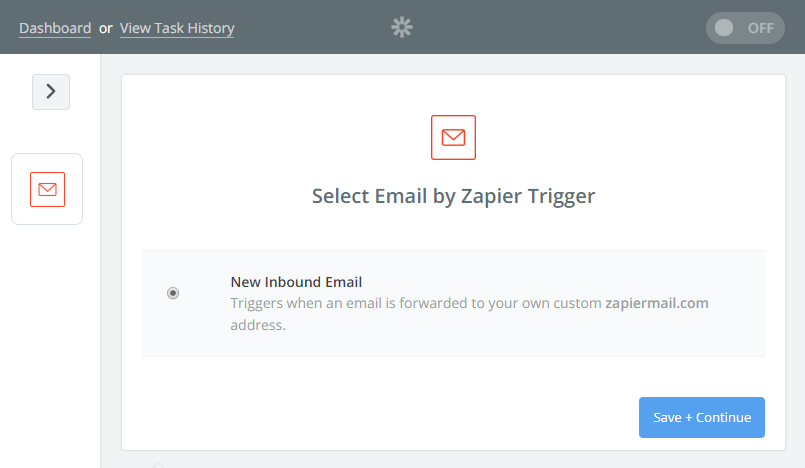Click the red envelope outline in sidebar
Screen dimensions: 805x468
[x=47, y=189]
